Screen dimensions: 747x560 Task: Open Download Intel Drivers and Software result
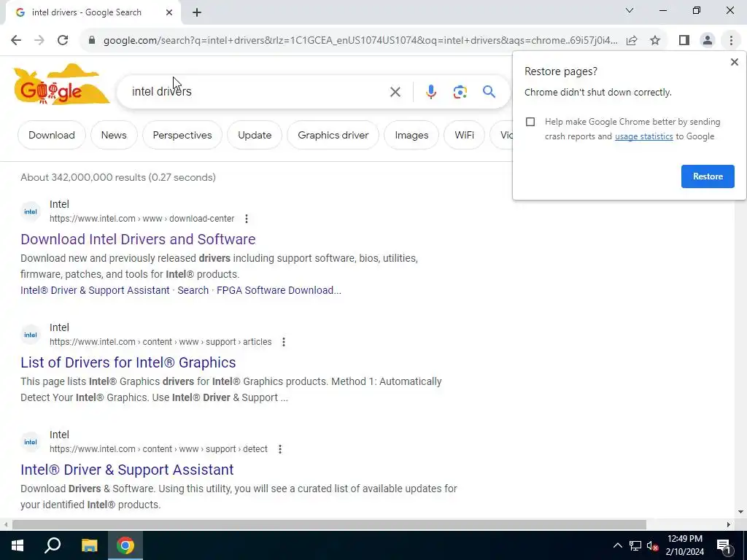click(138, 239)
